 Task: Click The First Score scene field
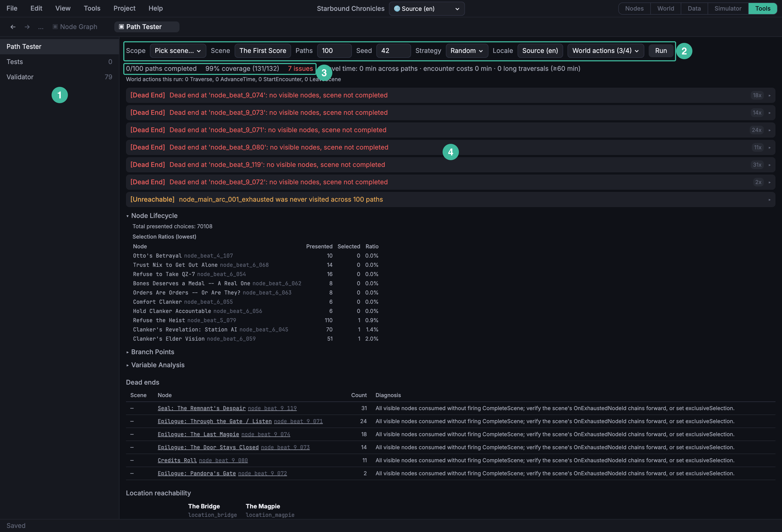263,51
